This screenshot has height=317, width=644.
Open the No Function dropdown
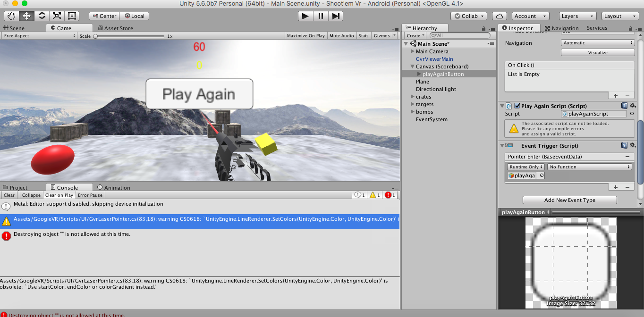[589, 167]
